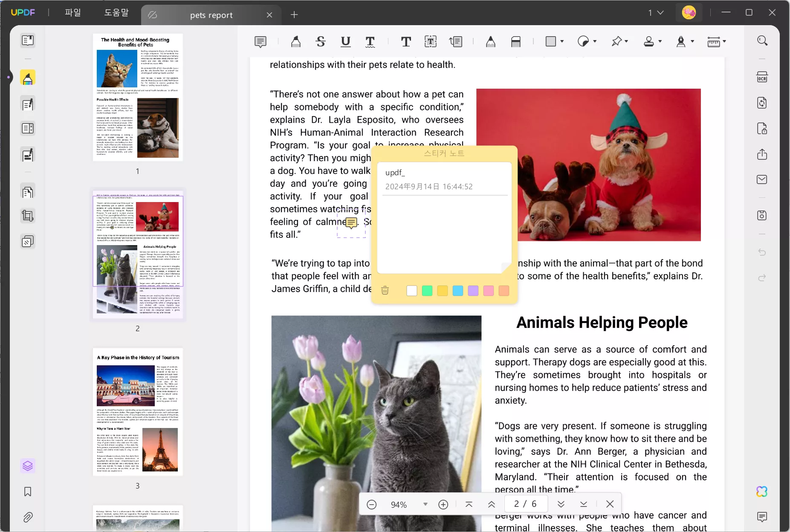This screenshot has width=790, height=532.
Task: Zoom out with the minus button
Action: pyautogui.click(x=372, y=504)
